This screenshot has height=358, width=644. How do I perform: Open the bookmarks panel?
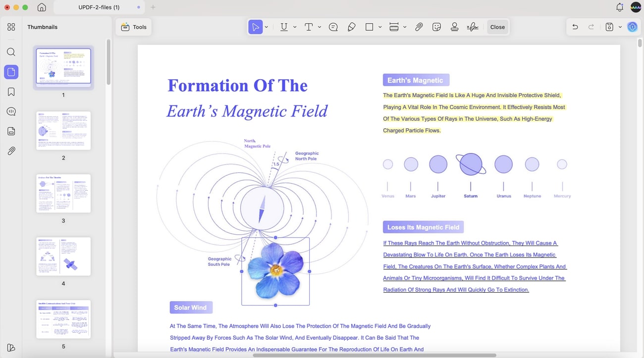point(11,92)
